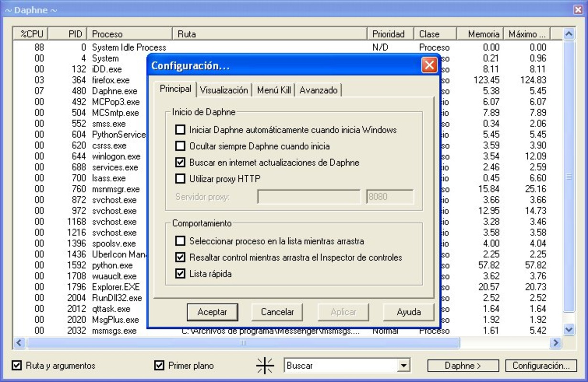Click the Servidor proxy address field
The height and width of the screenshot is (382, 588).
point(309,197)
